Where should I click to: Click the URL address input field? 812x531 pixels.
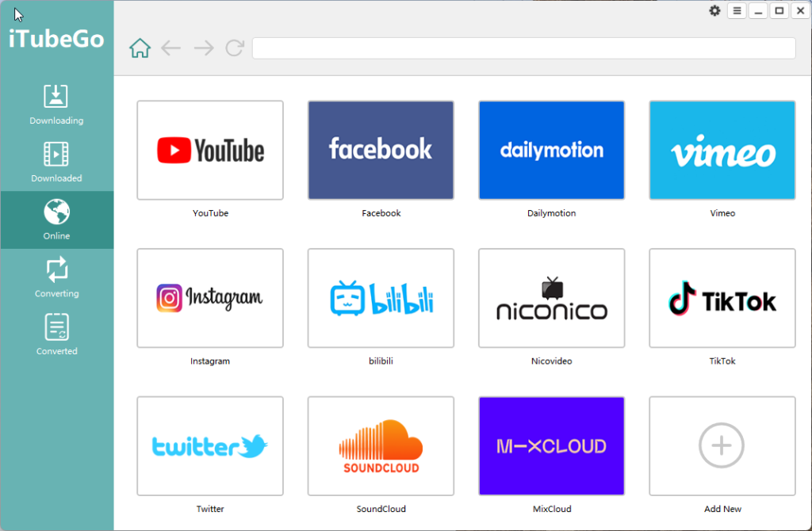click(x=523, y=48)
